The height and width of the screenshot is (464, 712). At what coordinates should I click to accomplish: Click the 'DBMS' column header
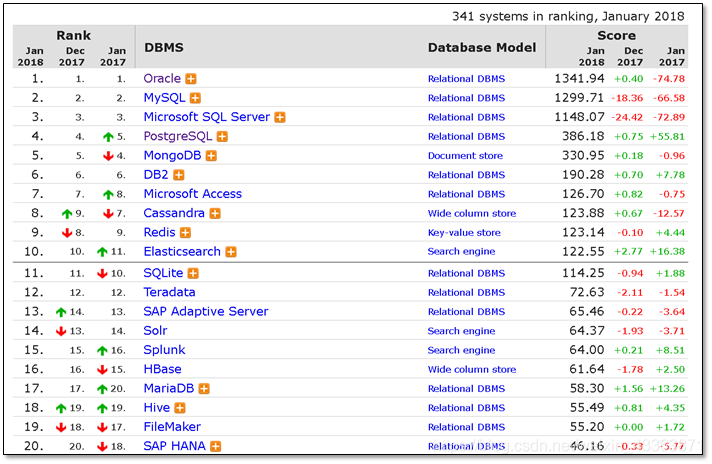click(164, 48)
